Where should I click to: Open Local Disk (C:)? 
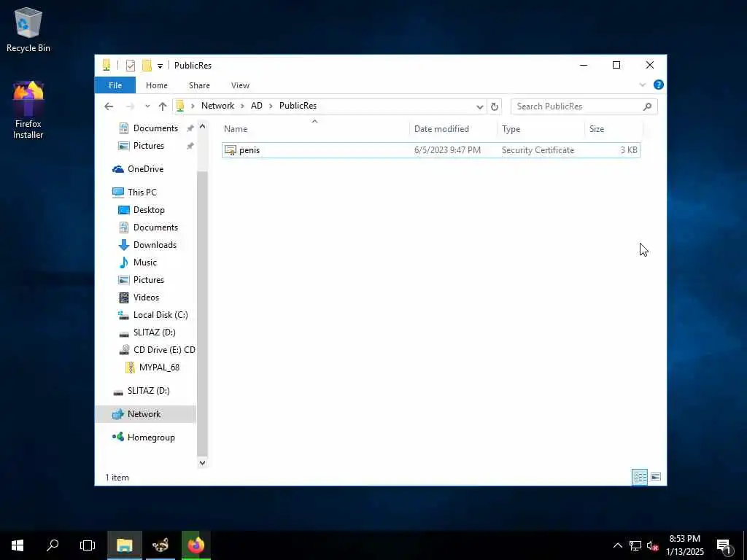click(160, 315)
